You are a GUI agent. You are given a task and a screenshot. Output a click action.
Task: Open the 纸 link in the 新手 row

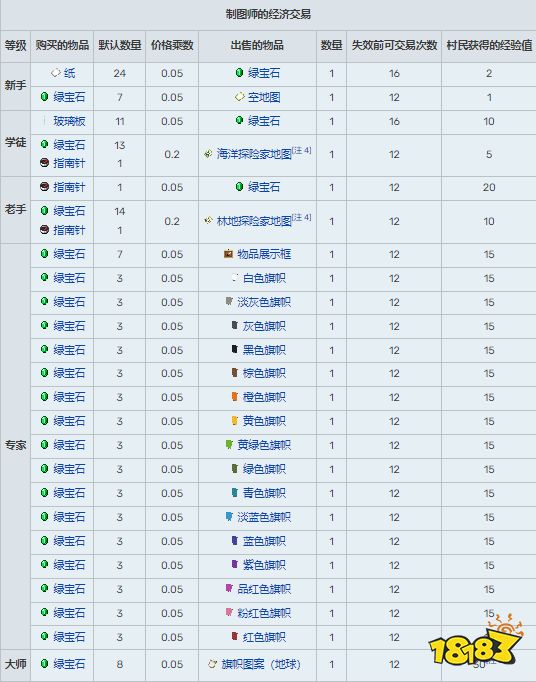coord(69,73)
